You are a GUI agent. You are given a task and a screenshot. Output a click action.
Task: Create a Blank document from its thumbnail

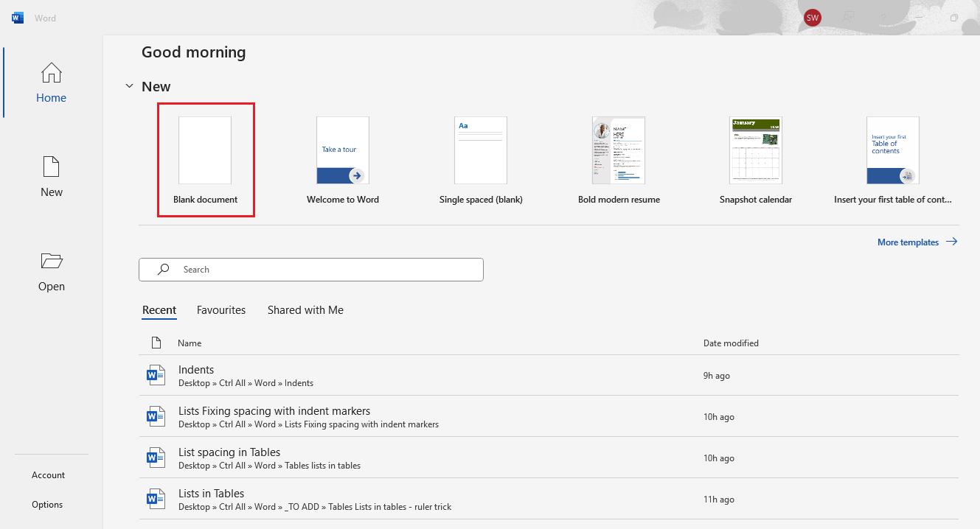coord(205,150)
